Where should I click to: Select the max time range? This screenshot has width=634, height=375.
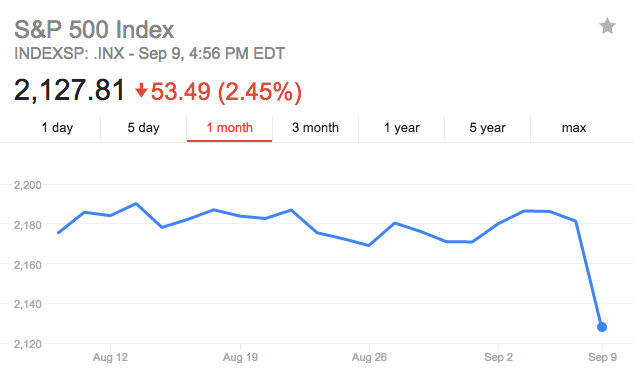[x=574, y=128]
